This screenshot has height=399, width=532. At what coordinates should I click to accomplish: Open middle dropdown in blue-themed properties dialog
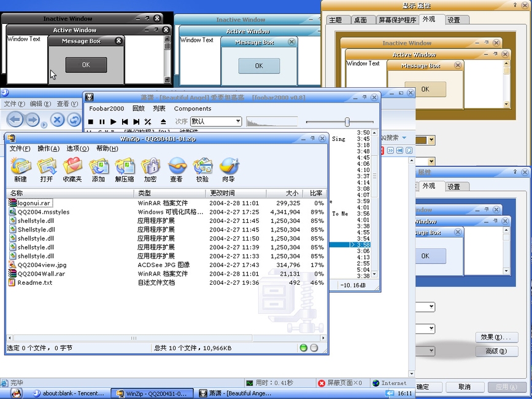coord(431,328)
